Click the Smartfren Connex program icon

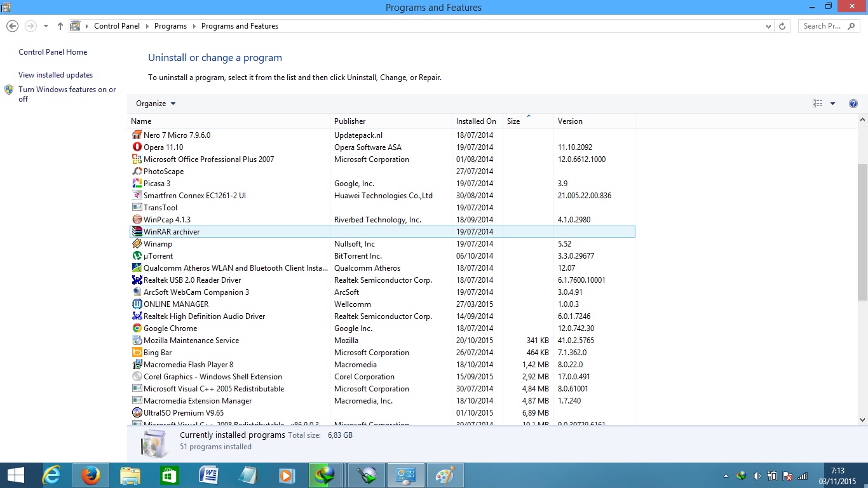pyautogui.click(x=137, y=195)
